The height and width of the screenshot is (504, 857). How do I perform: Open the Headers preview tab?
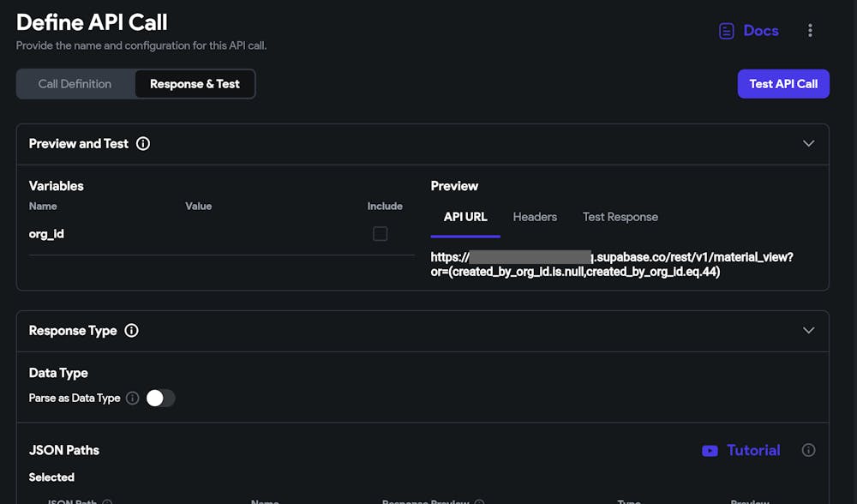[x=535, y=217]
